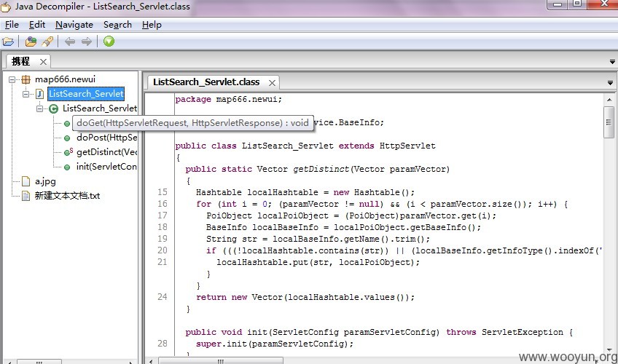The height and width of the screenshot is (364, 618).
Task: Click HttpServlet in the class declaration
Action: 407,146
